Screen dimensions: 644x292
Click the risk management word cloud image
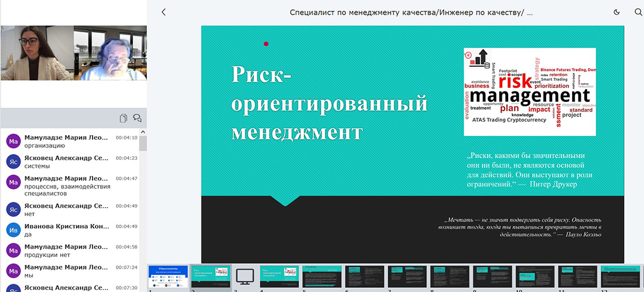click(x=529, y=91)
